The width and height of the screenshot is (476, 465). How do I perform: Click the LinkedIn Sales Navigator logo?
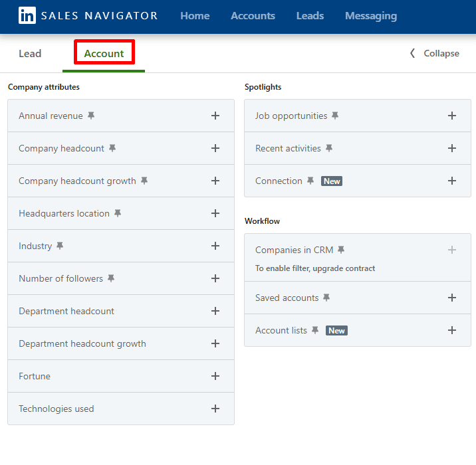click(88, 16)
